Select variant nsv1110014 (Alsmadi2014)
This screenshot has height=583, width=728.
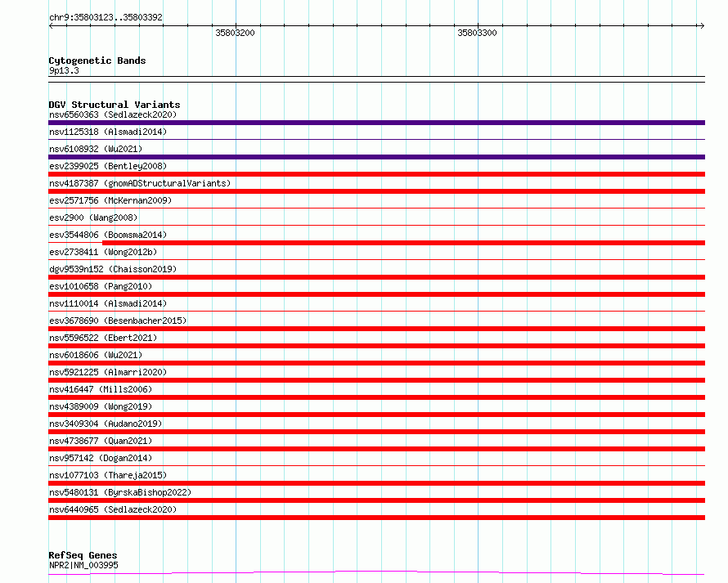click(x=108, y=303)
